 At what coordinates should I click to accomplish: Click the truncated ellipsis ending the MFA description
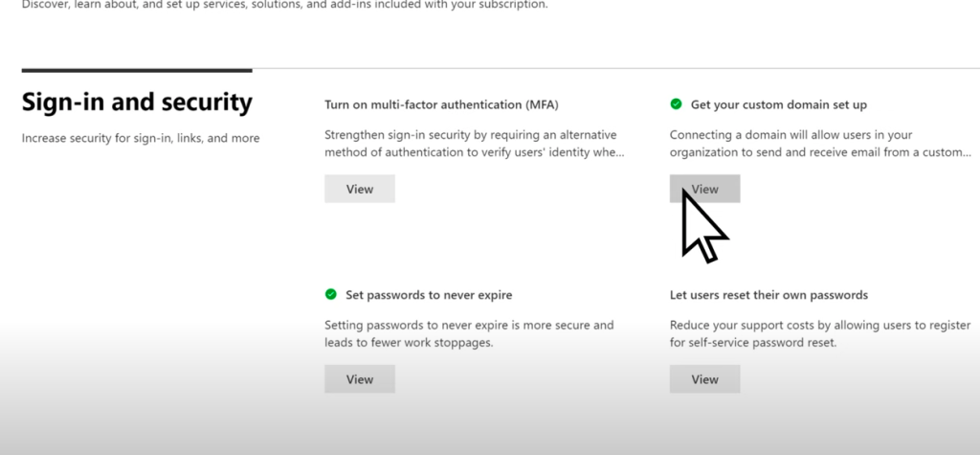tap(620, 153)
